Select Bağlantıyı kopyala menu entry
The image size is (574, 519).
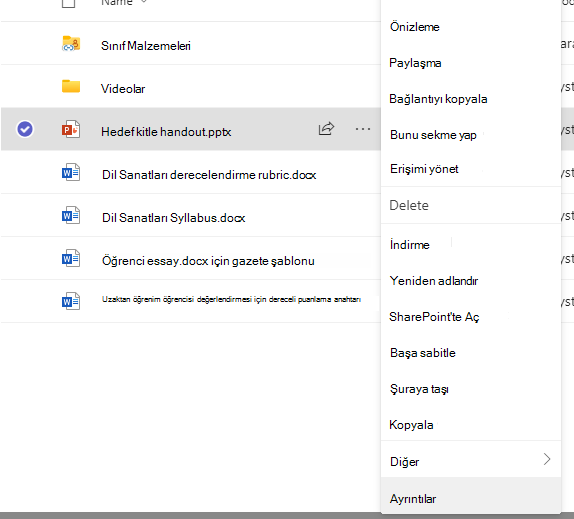coord(438,99)
